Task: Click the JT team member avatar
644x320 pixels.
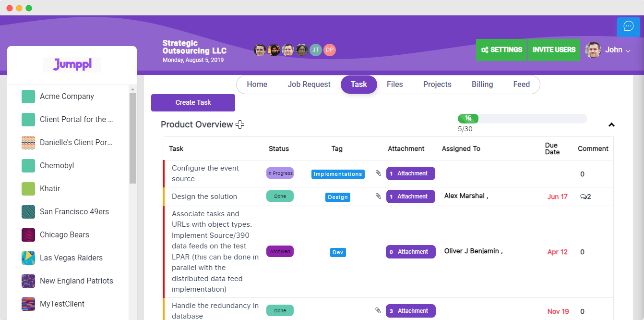Action: click(315, 49)
